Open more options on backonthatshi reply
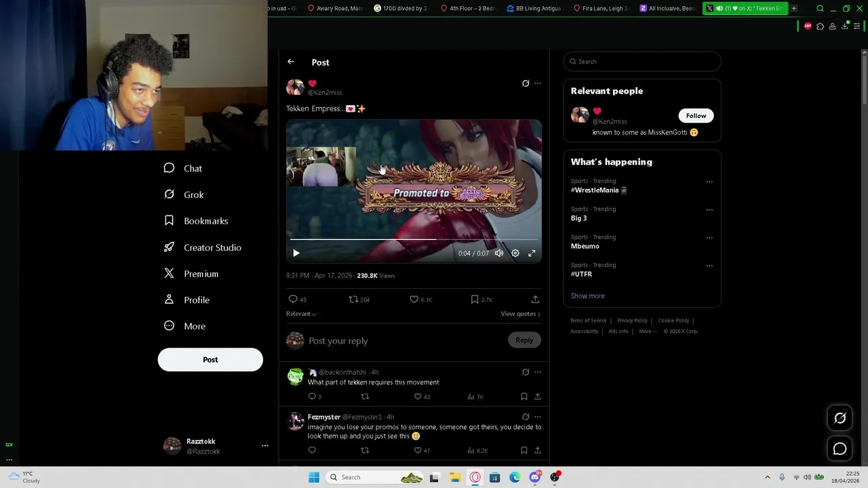 tap(538, 372)
